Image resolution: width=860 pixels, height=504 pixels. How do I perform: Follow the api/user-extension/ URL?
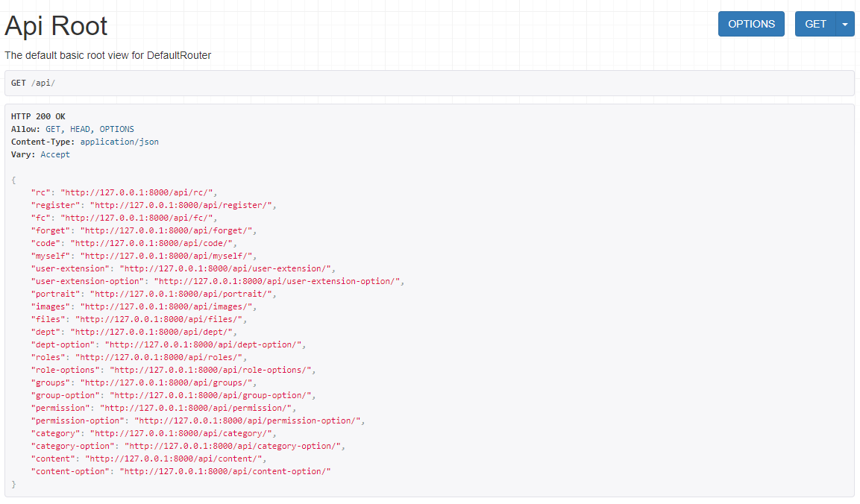click(227, 268)
